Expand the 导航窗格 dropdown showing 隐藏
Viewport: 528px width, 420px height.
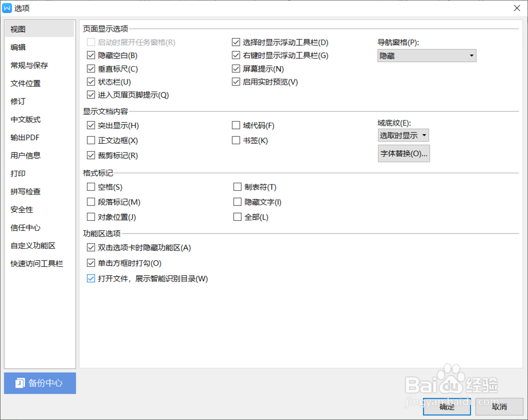pyautogui.click(x=427, y=55)
